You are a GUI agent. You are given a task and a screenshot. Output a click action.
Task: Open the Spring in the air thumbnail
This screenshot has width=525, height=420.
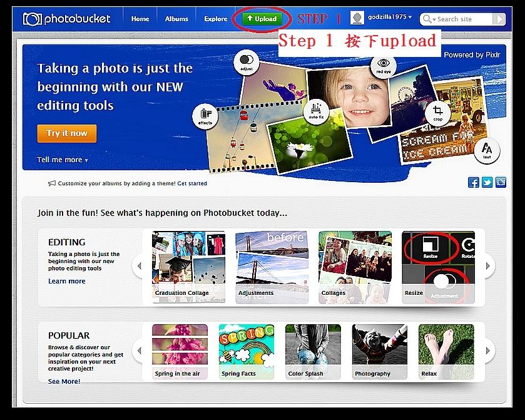(180, 352)
